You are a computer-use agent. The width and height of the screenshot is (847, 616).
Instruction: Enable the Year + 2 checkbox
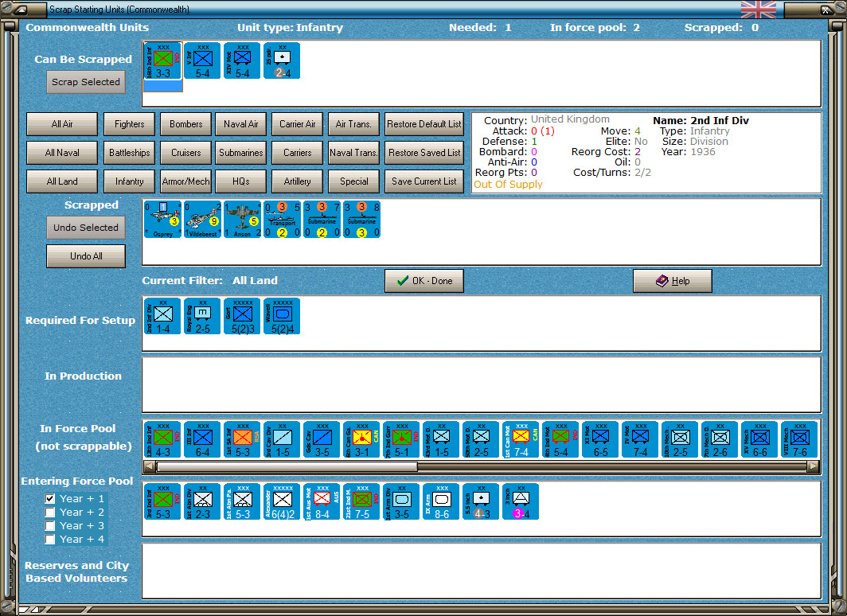50,513
